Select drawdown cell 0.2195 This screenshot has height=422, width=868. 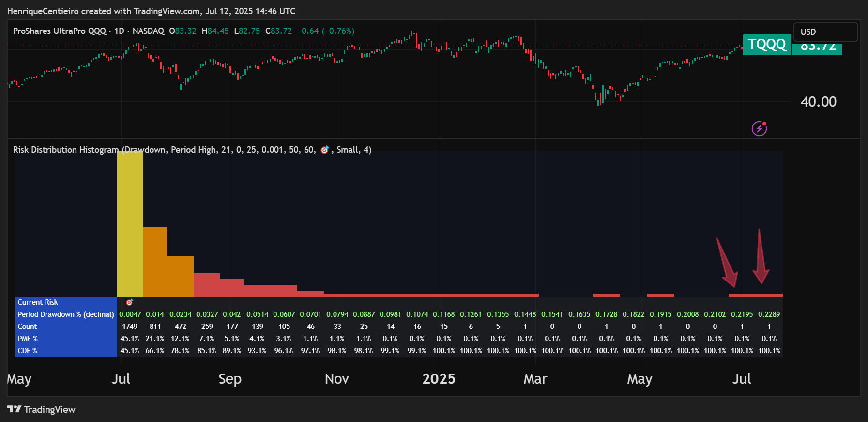point(742,314)
